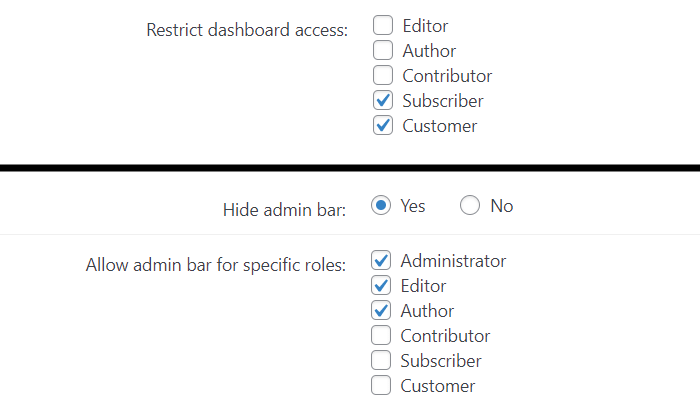Click the Administrator label text
Viewport: 700px width, 410px height.
pos(453,261)
